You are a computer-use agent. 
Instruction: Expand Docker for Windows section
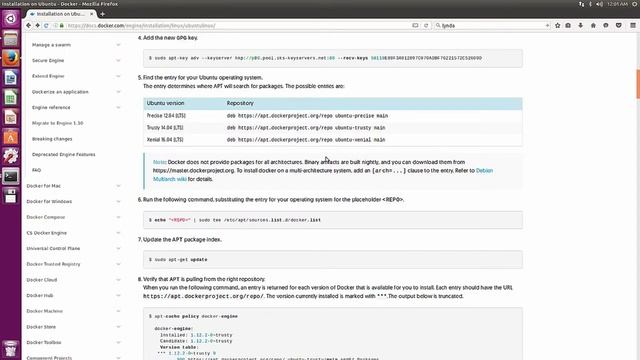point(118,202)
